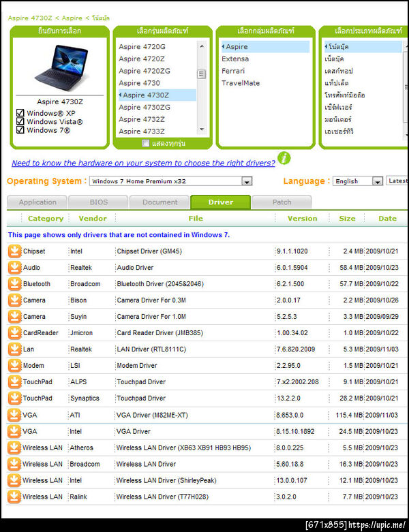Select Aspire 4732Z in model list
This screenshot has height=532, width=409.
pyautogui.click(x=142, y=119)
